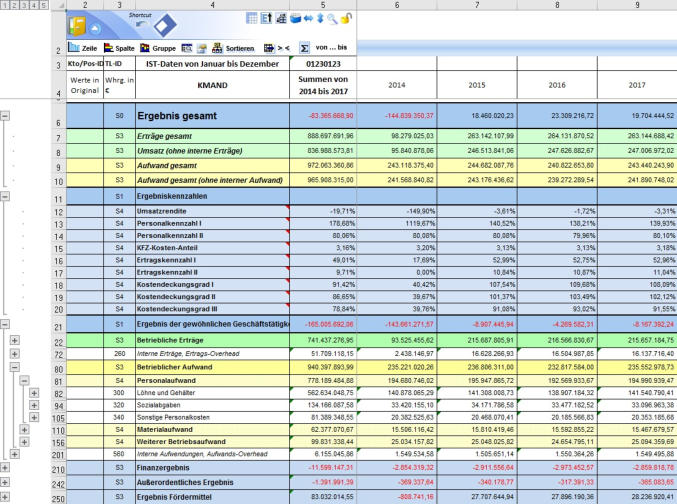Click the yellow padlock icon
677x504 pixels.
click(346, 19)
